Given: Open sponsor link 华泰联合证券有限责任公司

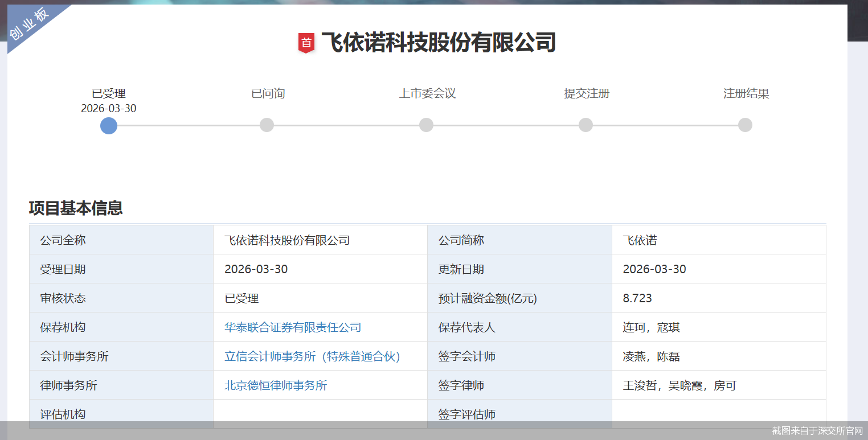Looking at the screenshot, I should 293,327.
